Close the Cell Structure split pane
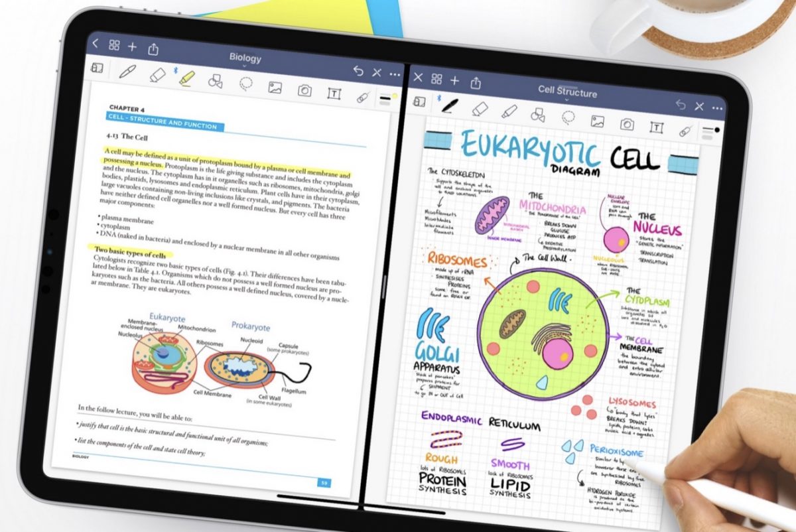 pos(418,77)
